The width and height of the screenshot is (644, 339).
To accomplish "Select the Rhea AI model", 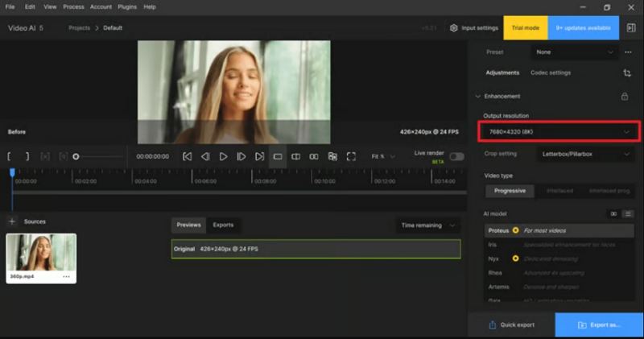I will point(559,273).
